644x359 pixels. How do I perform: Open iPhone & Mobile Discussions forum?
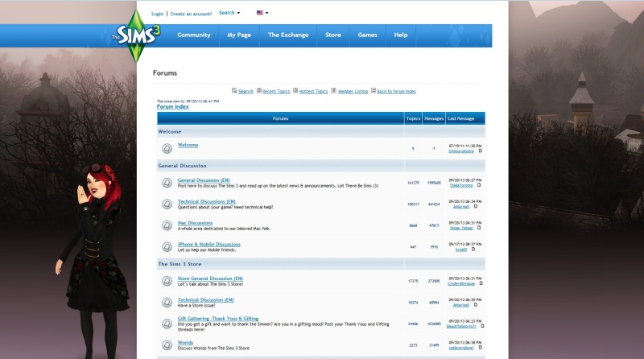209,245
